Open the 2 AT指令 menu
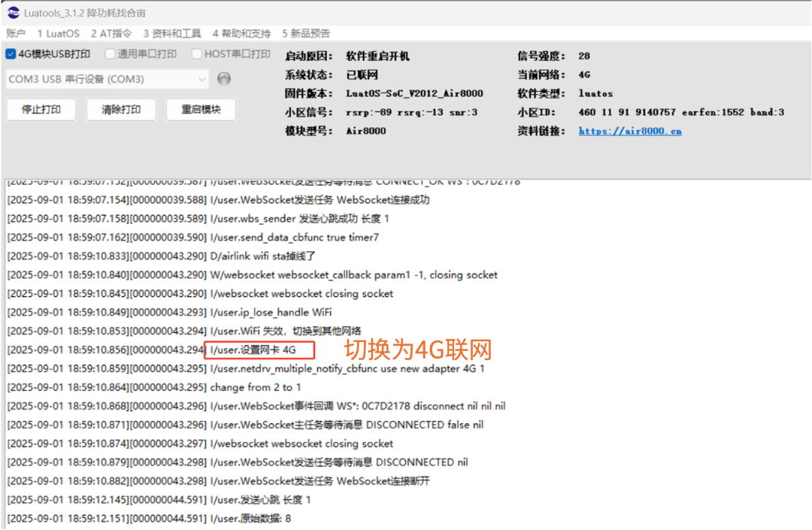The height and width of the screenshot is (530, 812). pyautogui.click(x=111, y=32)
